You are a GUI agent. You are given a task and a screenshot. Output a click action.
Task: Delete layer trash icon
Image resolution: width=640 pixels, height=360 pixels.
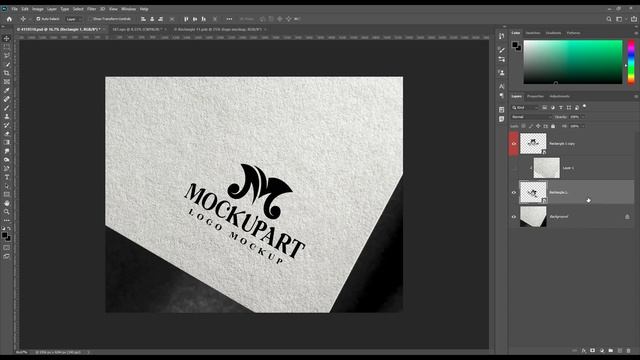(x=629, y=351)
